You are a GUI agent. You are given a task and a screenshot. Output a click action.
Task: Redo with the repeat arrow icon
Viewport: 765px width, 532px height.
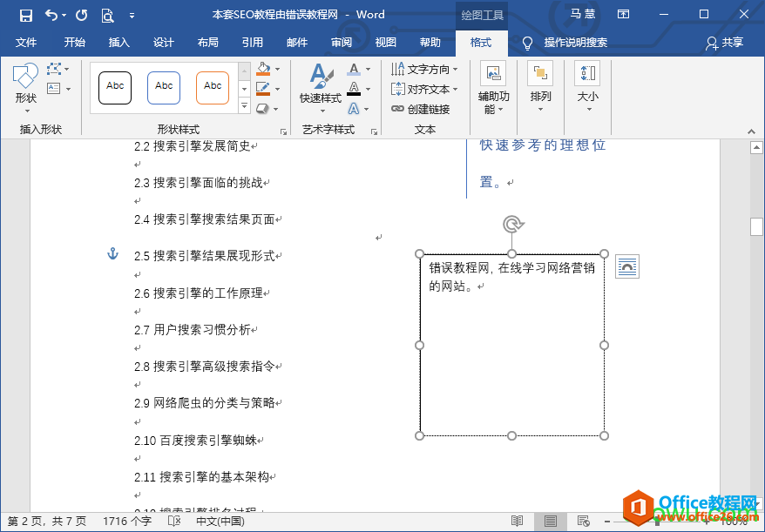[82, 15]
